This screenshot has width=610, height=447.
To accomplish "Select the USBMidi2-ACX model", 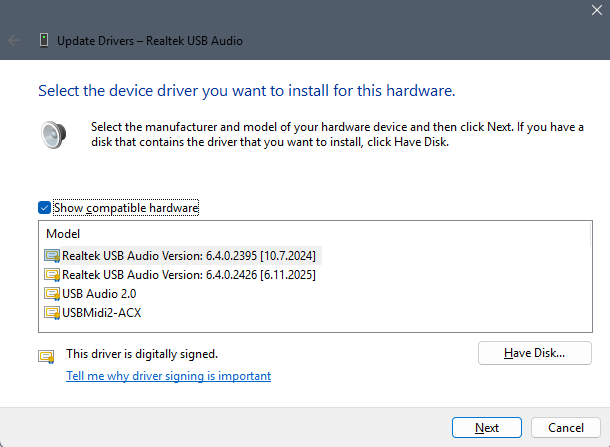I will pyautogui.click(x=102, y=313).
